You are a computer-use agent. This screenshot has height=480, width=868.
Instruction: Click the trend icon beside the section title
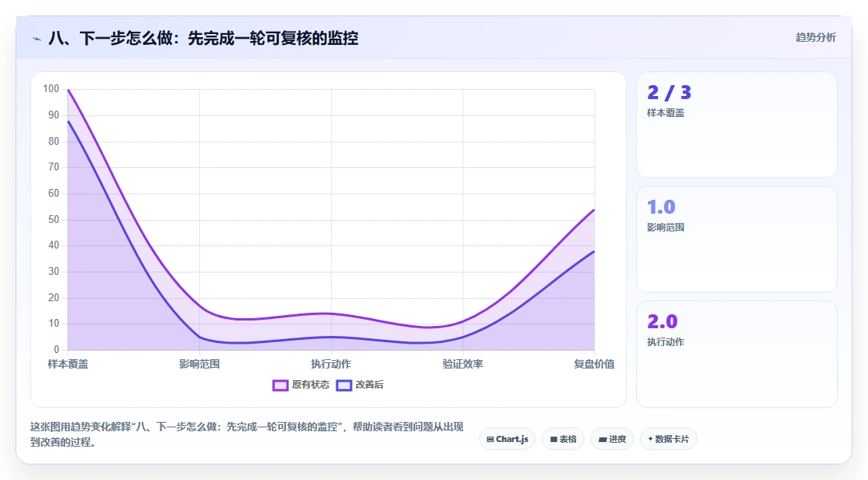(36, 39)
